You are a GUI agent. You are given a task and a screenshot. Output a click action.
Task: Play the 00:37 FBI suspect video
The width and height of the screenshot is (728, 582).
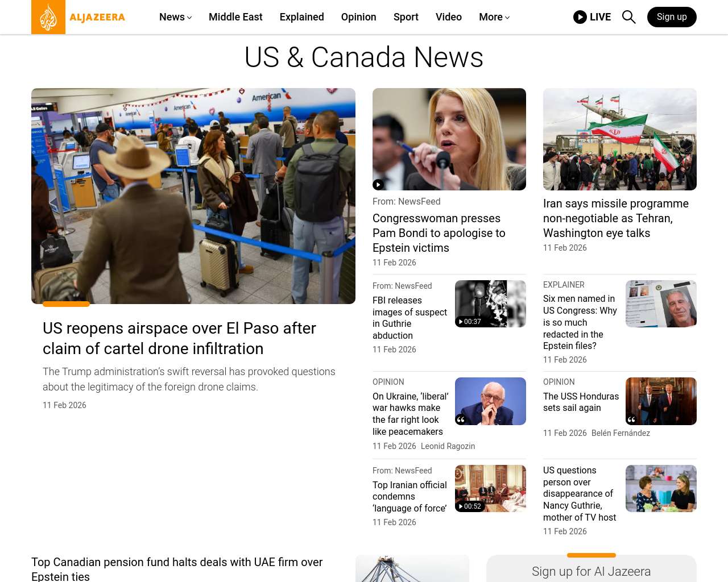tap(470, 322)
